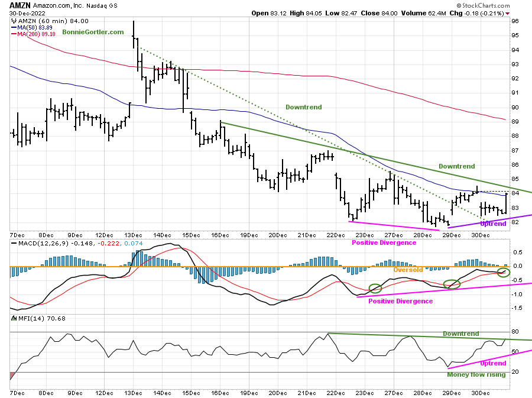Click the blue MACD histogram value 0.074
The image size is (532, 398).
point(134,243)
